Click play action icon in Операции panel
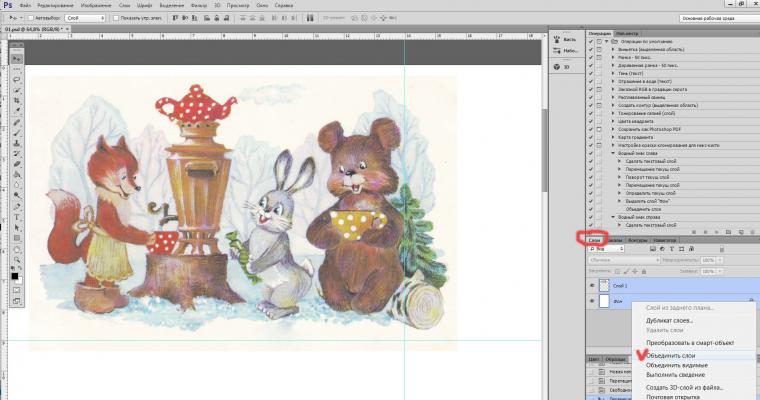 coord(717,232)
